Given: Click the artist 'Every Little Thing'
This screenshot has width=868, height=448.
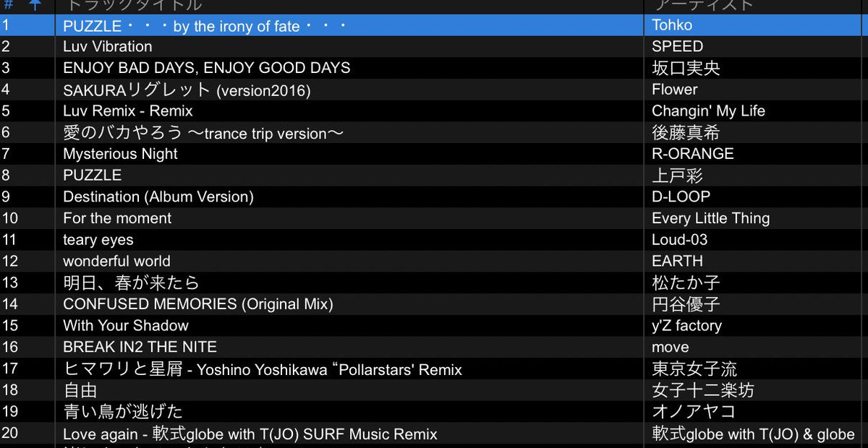Looking at the screenshot, I should [711, 218].
